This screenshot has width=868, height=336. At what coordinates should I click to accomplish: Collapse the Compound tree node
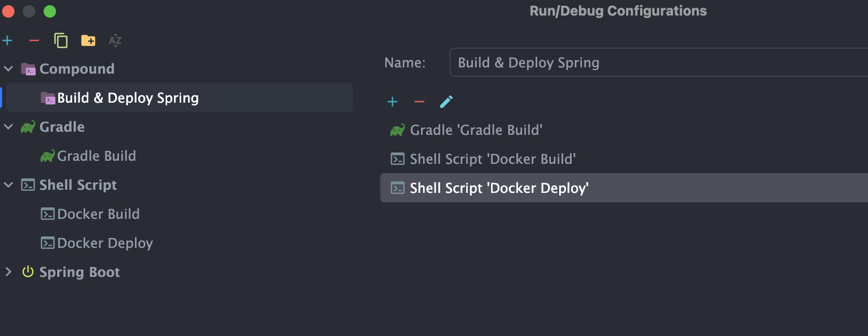8,68
